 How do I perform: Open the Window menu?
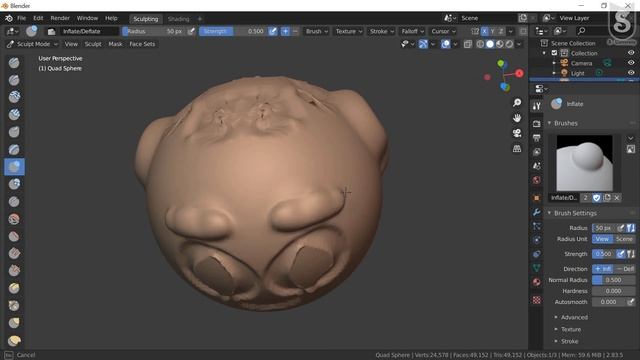pyautogui.click(x=87, y=18)
